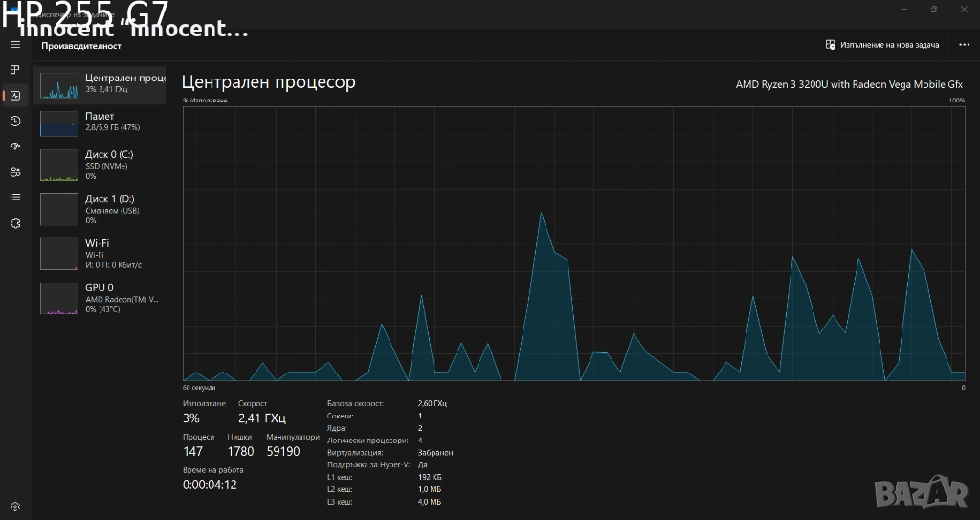Select Диск 1 (D:) USB entry

(100, 209)
